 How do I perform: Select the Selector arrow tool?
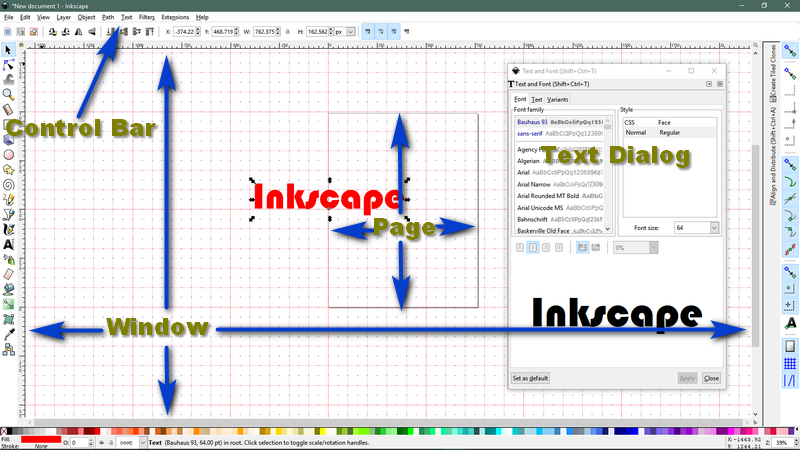(x=8, y=49)
